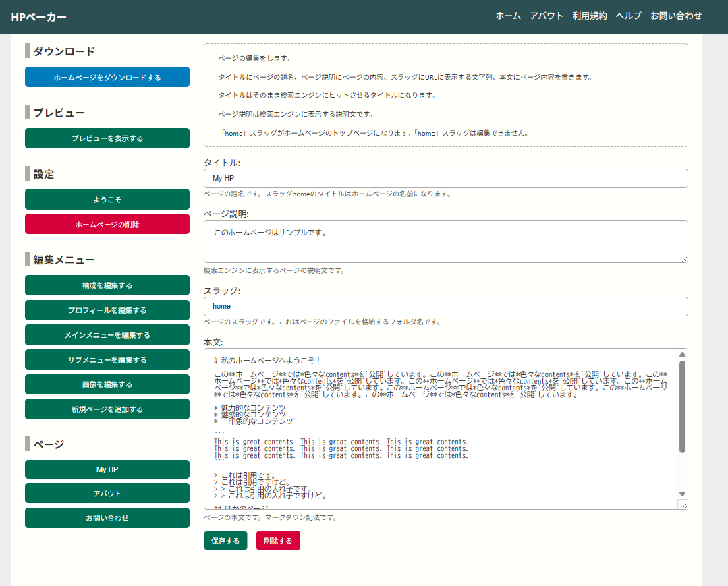Click the text ページの編集をします。
The height and width of the screenshot is (586, 728).
(255, 58)
